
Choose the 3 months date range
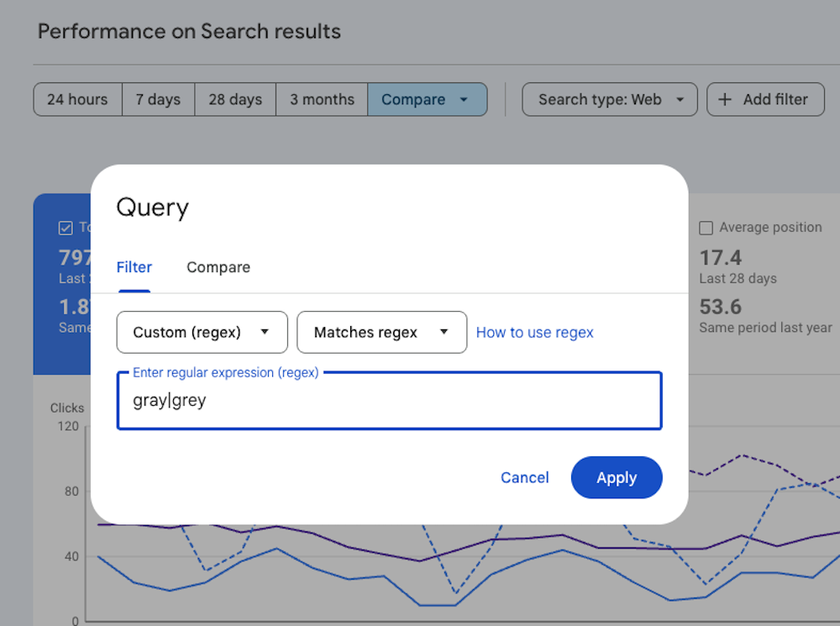click(322, 99)
